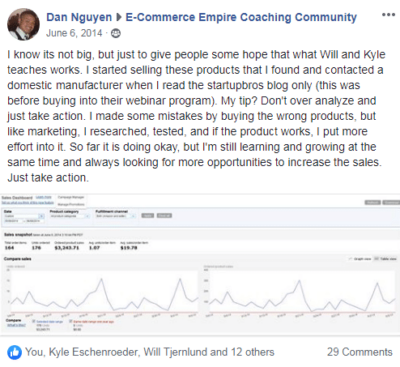Click the start date input field
This screenshot has width=400, height=367.
(x=13, y=221)
